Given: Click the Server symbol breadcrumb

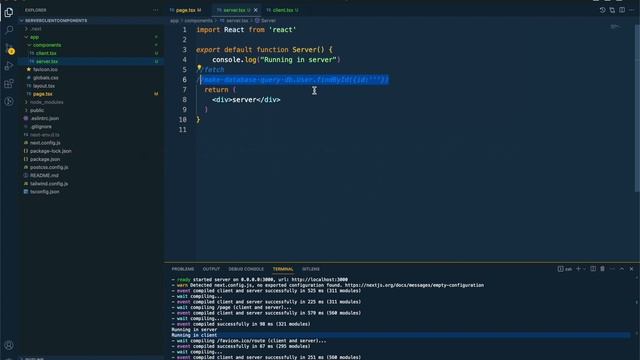Looking at the screenshot, I should [x=266, y=20].
